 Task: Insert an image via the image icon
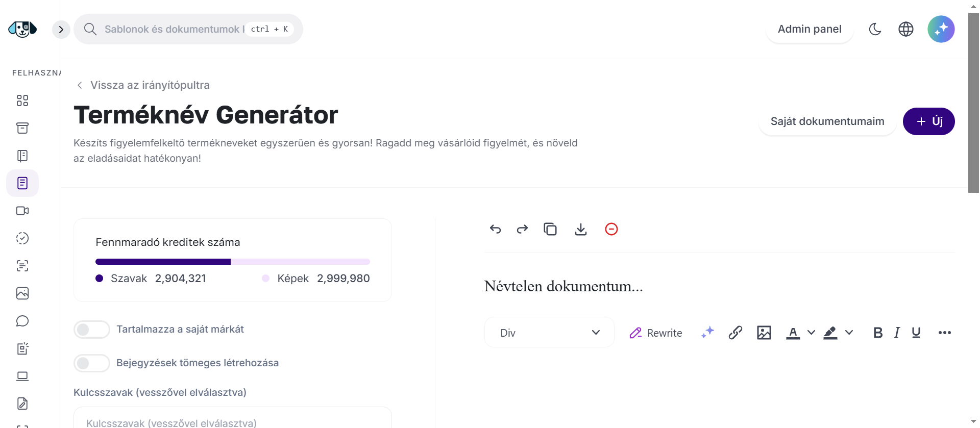point(764,332)
